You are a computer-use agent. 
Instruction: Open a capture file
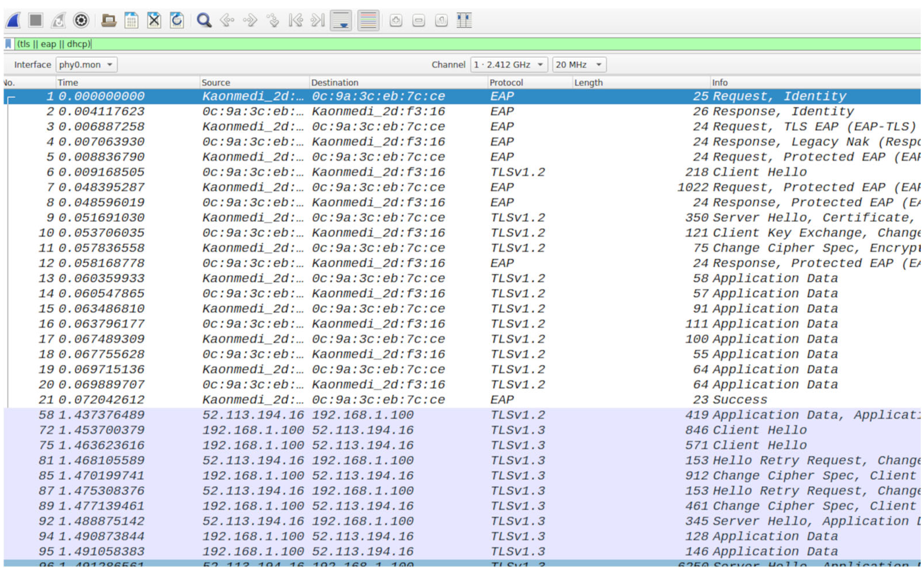pyautogui.click(x=108, y=21)
